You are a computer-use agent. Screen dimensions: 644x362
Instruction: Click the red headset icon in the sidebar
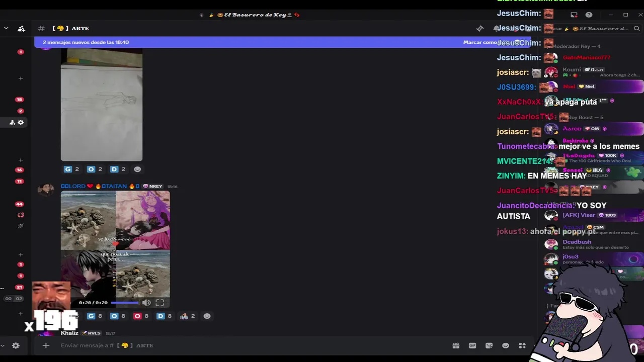coord(21,215)
